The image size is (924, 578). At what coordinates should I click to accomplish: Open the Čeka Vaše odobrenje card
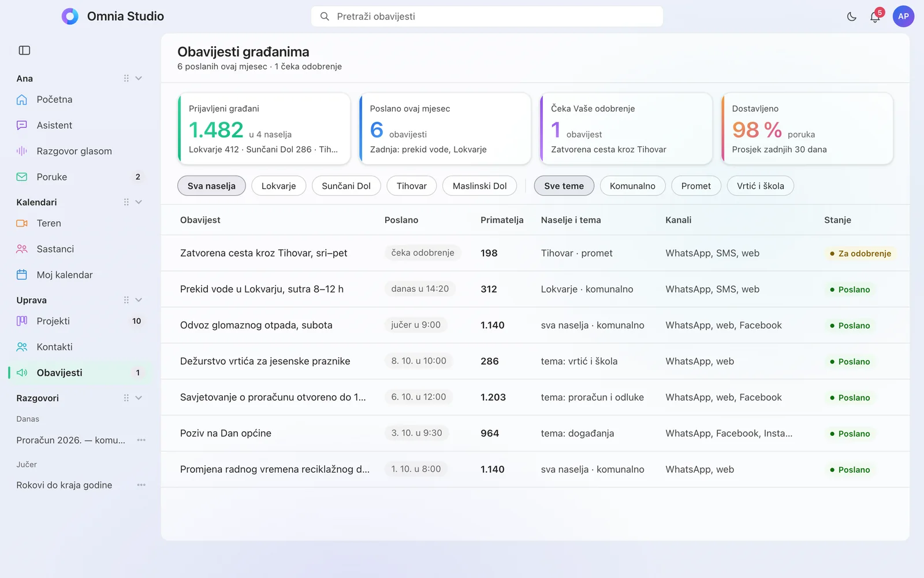tap(626, 129)
